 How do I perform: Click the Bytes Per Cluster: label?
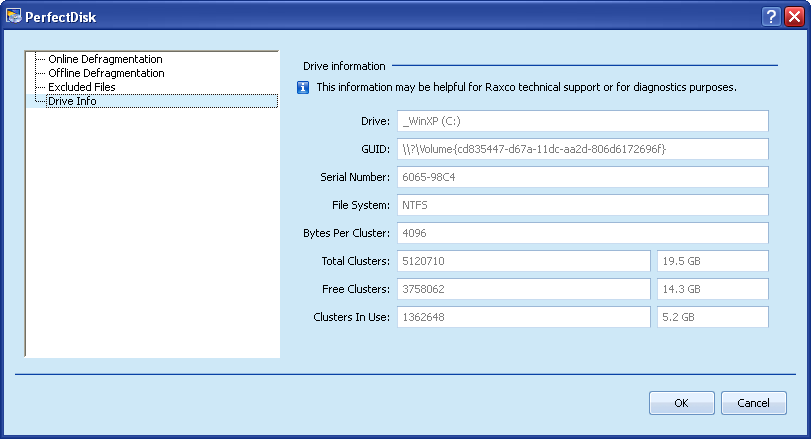tap(347, 233)
